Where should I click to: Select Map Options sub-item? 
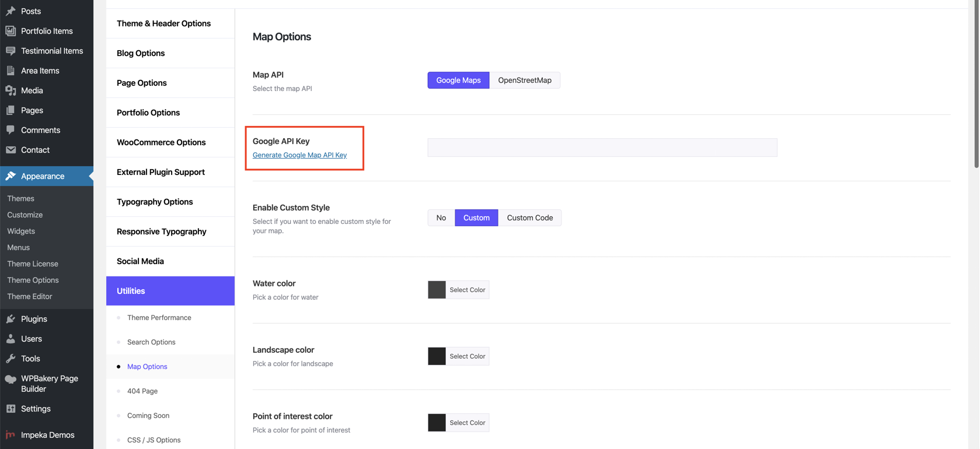[x=147, y=367]
